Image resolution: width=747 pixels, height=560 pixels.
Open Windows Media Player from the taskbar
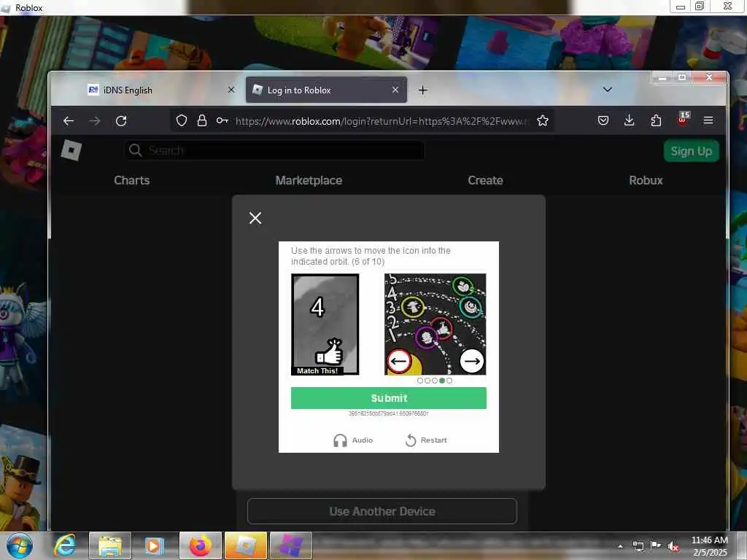[x=153, y=545]
